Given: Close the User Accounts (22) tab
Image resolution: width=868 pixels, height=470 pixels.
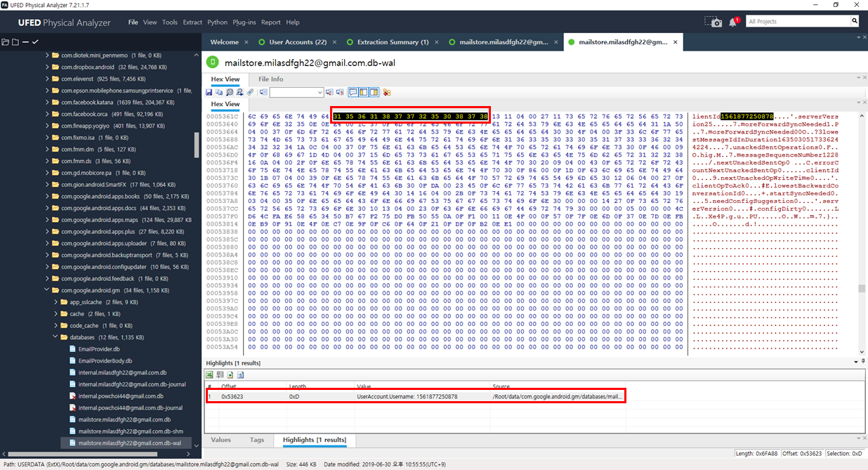Looking at the screenshot, I should [335, 42].
